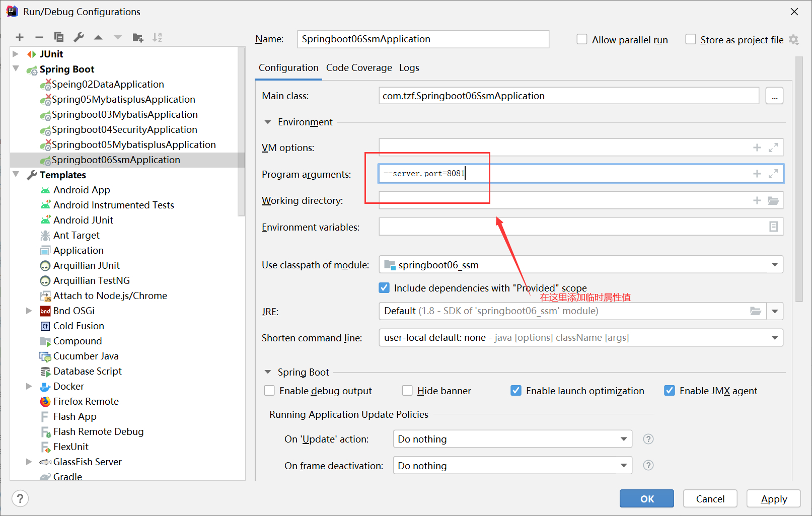Image resolution: width=812 pixels, height=516 pixels.
Task: Toggle Store as project file checkbox
Action: point(691,39)
